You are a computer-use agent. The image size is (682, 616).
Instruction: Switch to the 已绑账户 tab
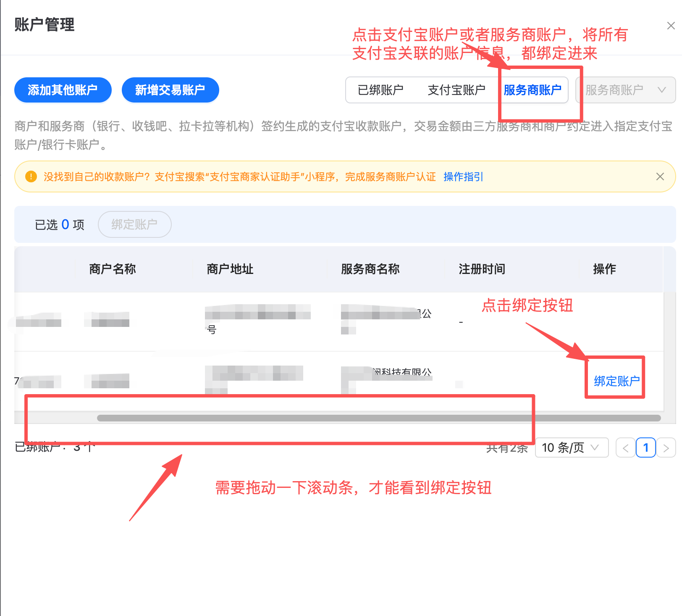380,90
